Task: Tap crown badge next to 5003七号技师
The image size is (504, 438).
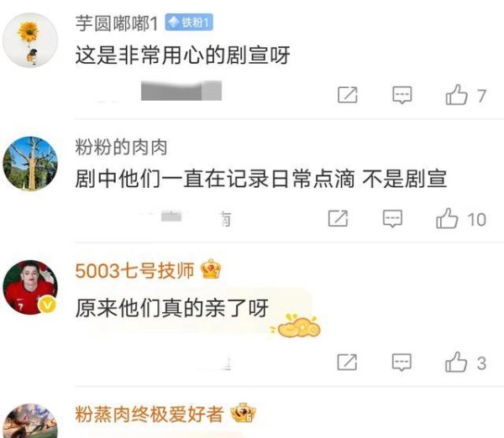Action: [x=211, y=269]
